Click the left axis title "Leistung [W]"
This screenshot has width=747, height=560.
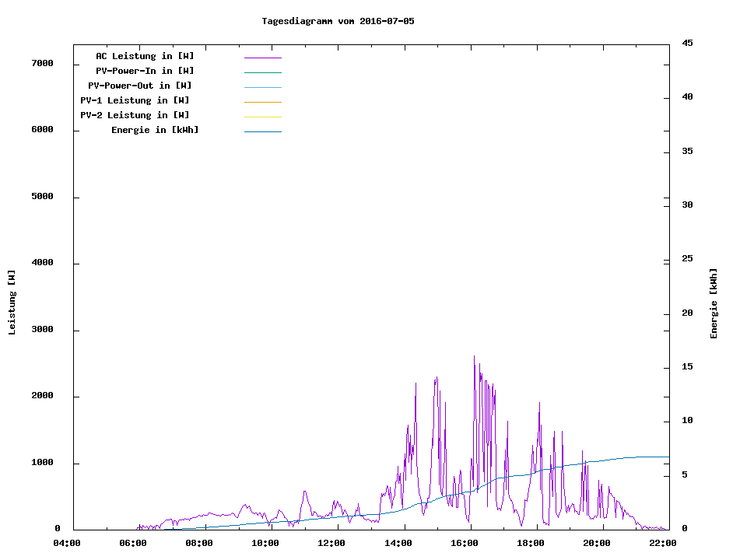[x=12, y=302]
